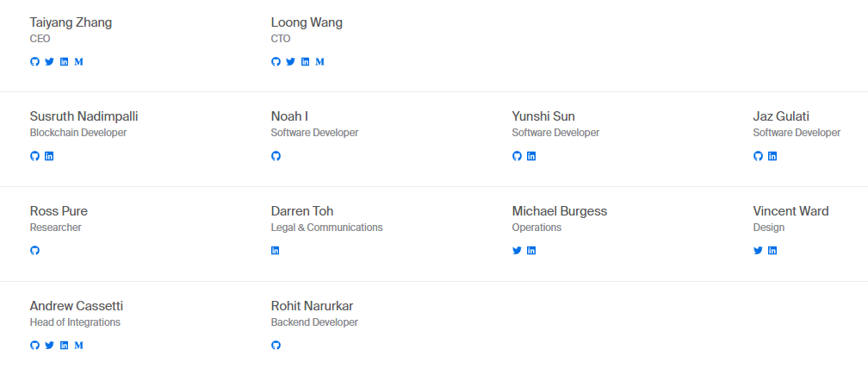The height and width of the screenshot is (381, 868).
Task: Open Jaz Gulati's GitHub icon
Action: tap(758, 156)
